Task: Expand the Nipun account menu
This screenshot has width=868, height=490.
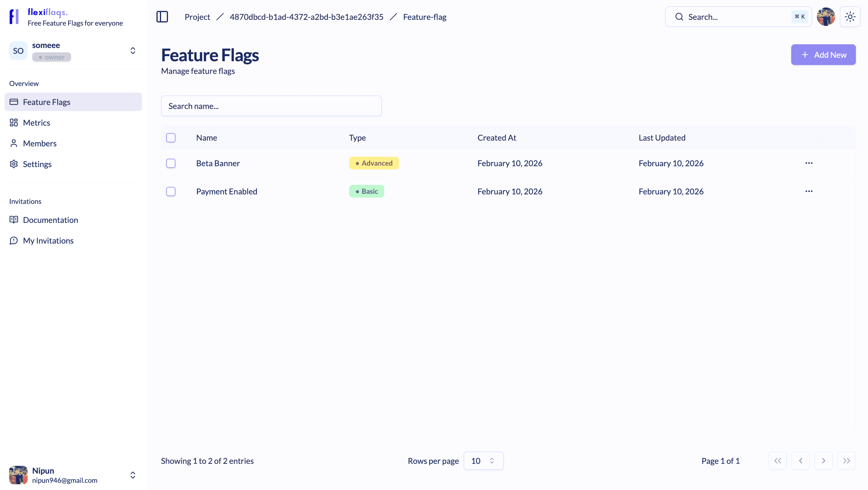Action: [x=133, y=475]
